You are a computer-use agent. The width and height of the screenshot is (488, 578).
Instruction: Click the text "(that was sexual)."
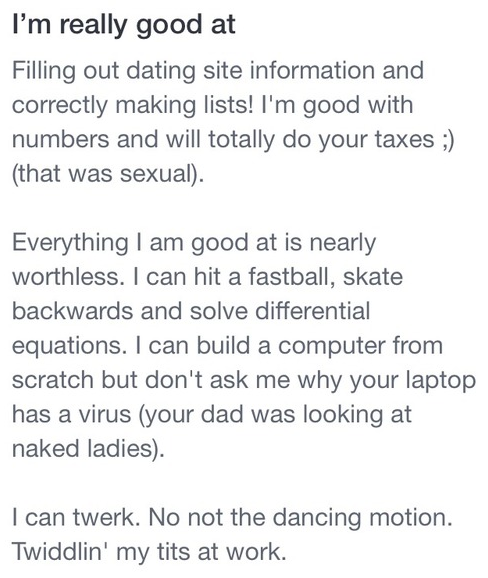(108, 174)
